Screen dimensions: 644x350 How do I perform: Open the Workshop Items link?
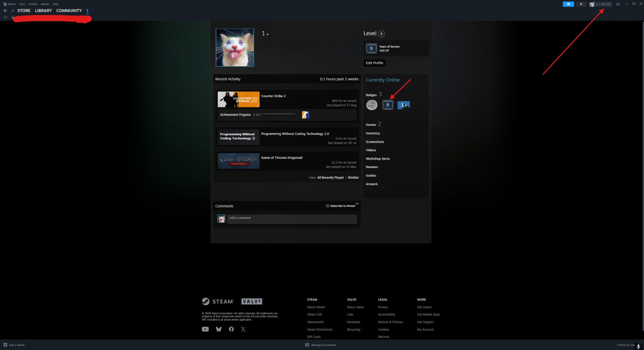(x=378, y=159)
